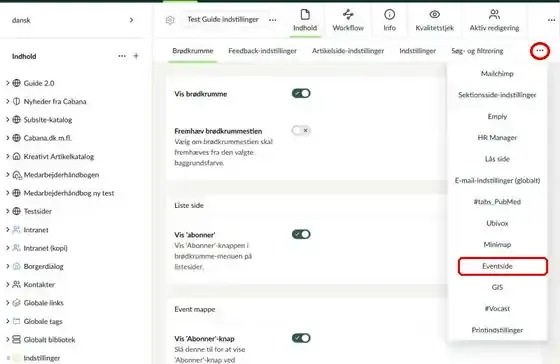Select Eventside from the dropdown menu
This screenshot has width=560, height=364.
(502, 266)
